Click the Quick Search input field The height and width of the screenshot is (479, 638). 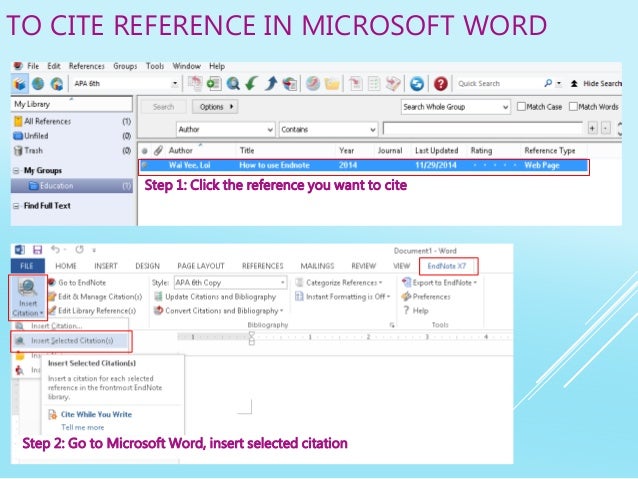499,83
